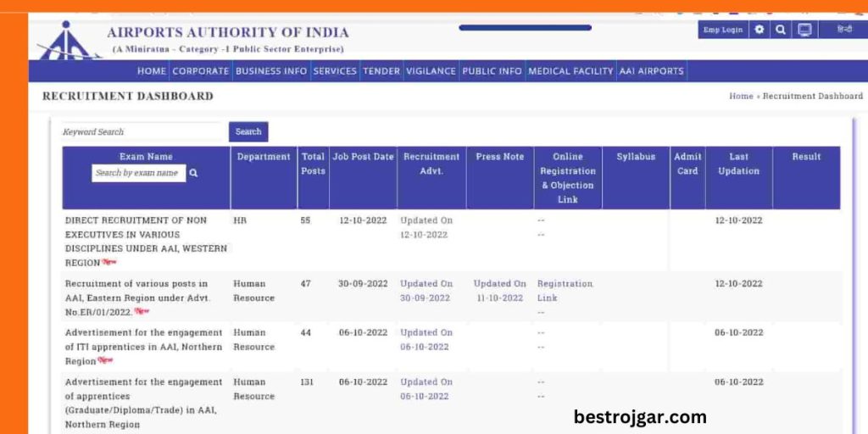This screenshot has height=434, width=868.
Task: Open the PUBLIC INFO menu
Action: pos(492,71)
